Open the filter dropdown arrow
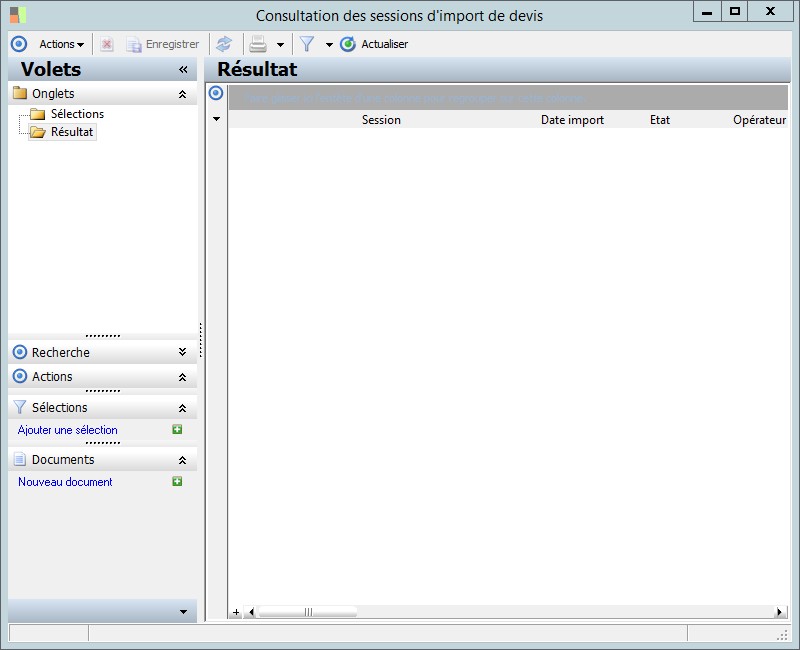Viewport: 800px width, 650px height. [x=329, y=45]
